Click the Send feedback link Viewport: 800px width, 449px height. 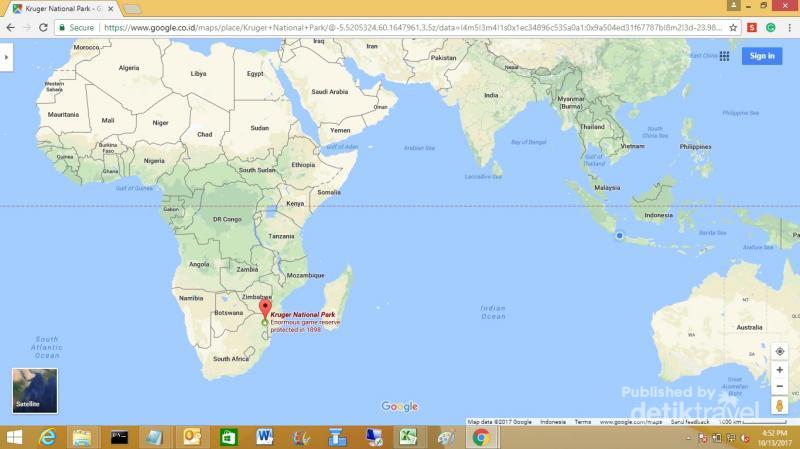tap(690, 422)
